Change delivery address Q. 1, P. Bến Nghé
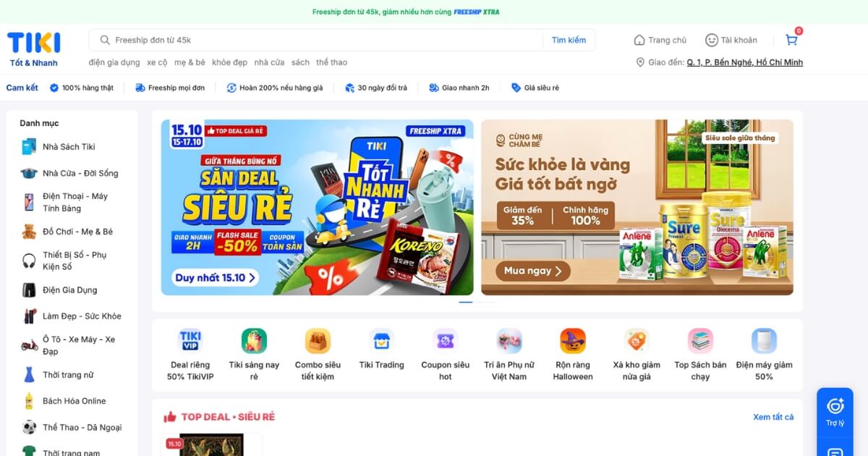 click(x=744, y=62)
